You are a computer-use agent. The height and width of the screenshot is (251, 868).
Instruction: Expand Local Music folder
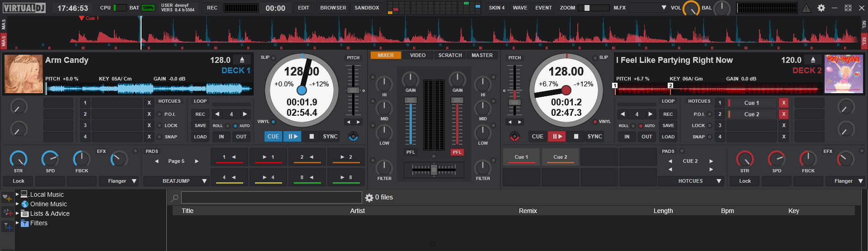[x=17, y=194]
